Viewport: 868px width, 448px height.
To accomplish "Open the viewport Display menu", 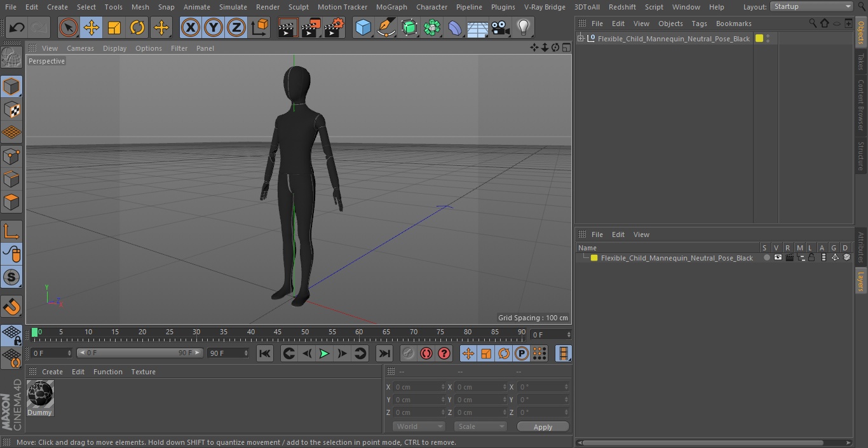I will pyautogui.click(x=114, y=48).
